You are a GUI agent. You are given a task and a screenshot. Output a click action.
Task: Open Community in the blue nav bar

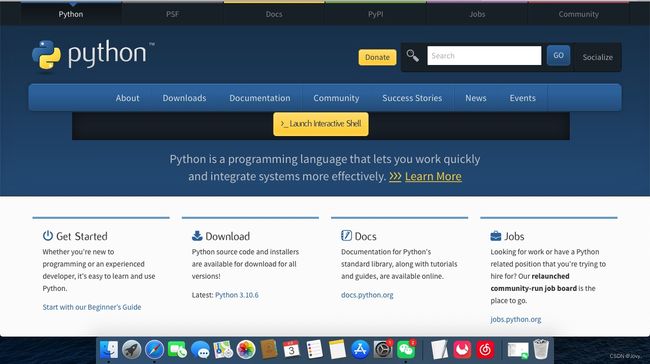coord(336,98)
